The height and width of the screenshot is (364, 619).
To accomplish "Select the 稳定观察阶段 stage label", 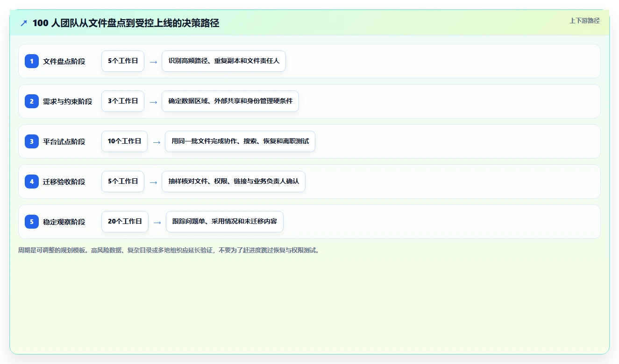I will pos(64,222).
